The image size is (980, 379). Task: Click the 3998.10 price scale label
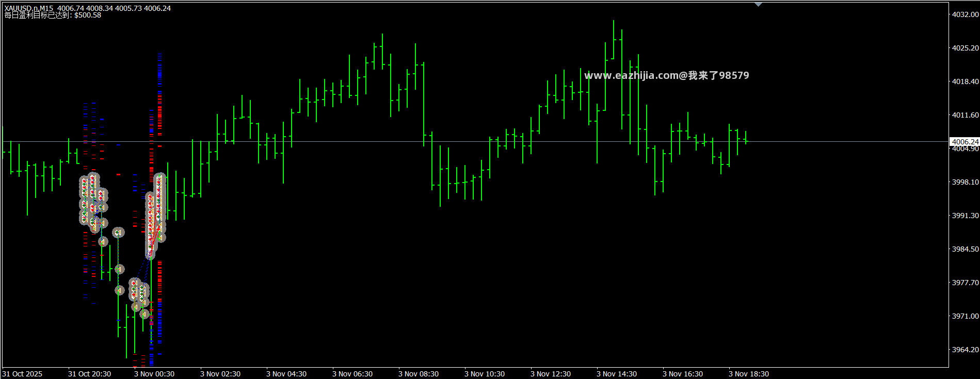(965, 182)
